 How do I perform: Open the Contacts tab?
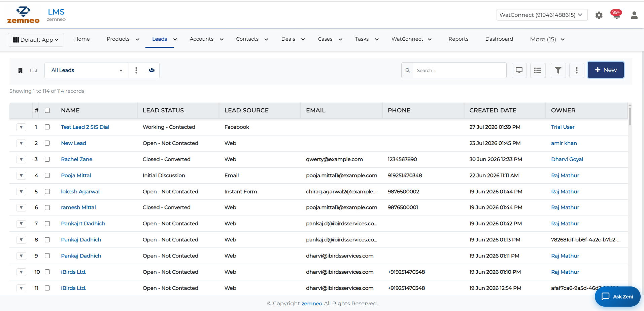247,39
